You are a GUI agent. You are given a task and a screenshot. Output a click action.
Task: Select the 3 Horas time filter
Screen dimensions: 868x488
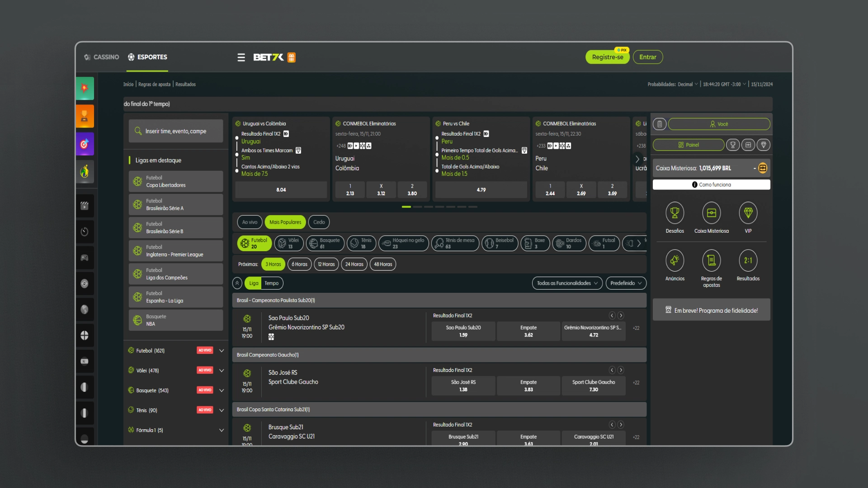point(273,264)
